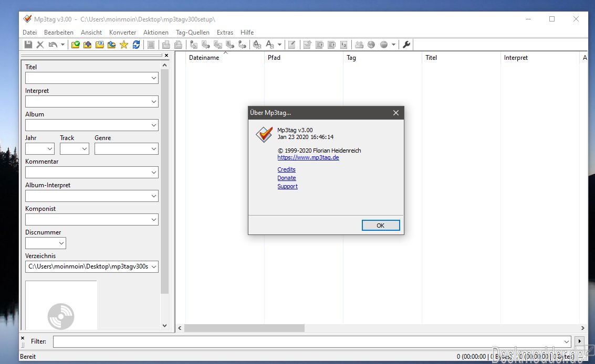Expand the Undo history dropdown arrow
The height and width of the screenshot is (364, 595).
(x=62, y=45)
